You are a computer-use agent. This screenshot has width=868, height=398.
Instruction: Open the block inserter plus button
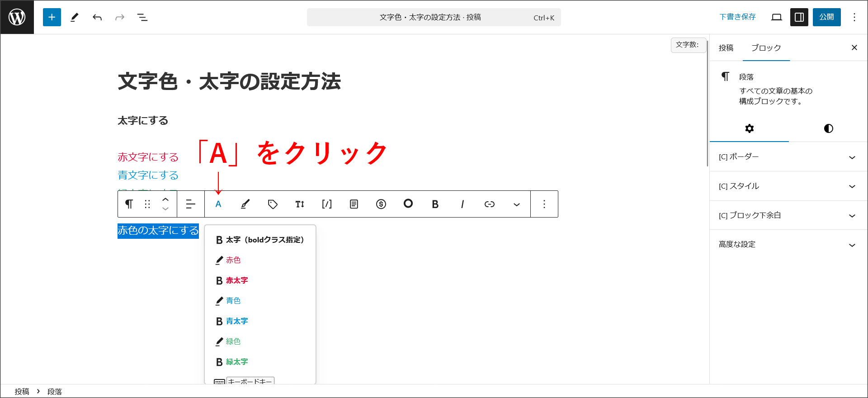52,17
